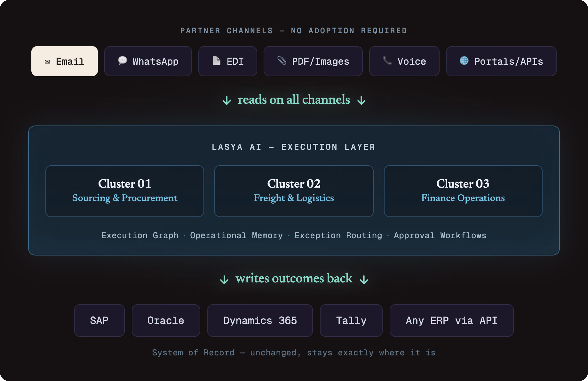The height and width of the screenshot is (381, 588).
Task: Open the Cluster 03 Finance Operations card
Action: click(463, 191)
